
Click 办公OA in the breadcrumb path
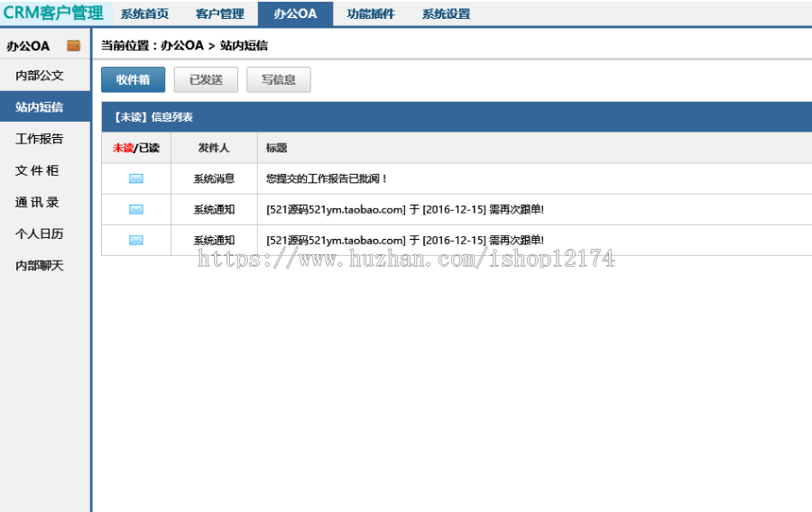click(x=182, y=45)
